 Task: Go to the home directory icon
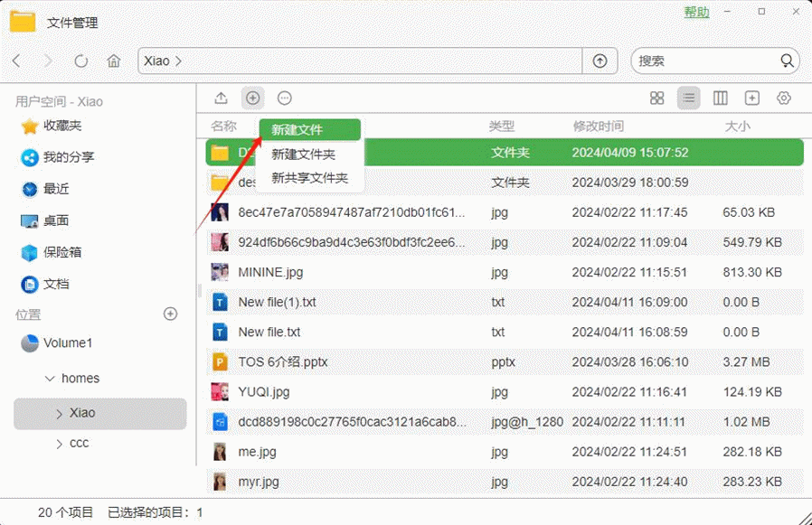tap(113, 61)
